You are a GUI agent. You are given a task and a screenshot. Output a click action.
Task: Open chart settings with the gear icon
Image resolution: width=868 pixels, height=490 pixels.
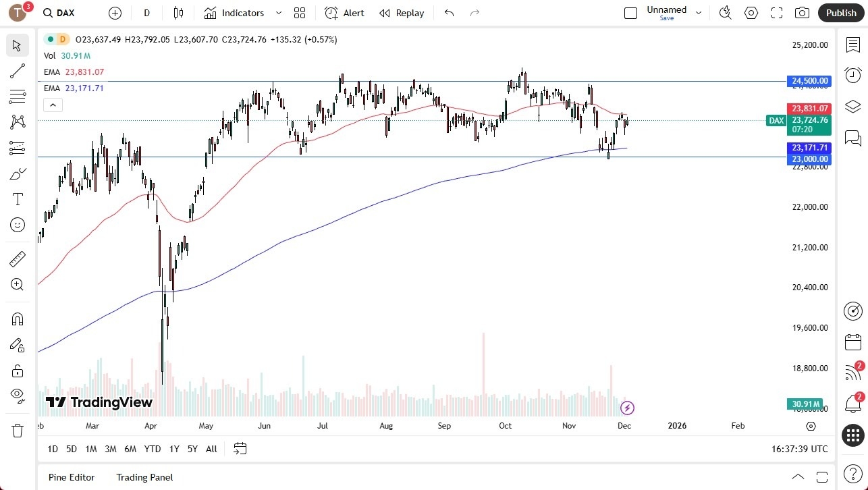pyautogui.click(x=751, y=12)
